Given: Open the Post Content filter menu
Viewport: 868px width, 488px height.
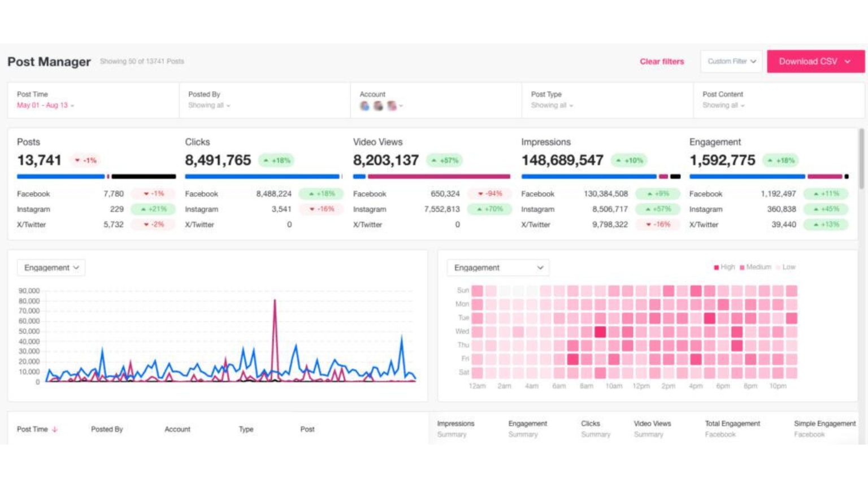Looking at the screenshot, I should 723,104.
